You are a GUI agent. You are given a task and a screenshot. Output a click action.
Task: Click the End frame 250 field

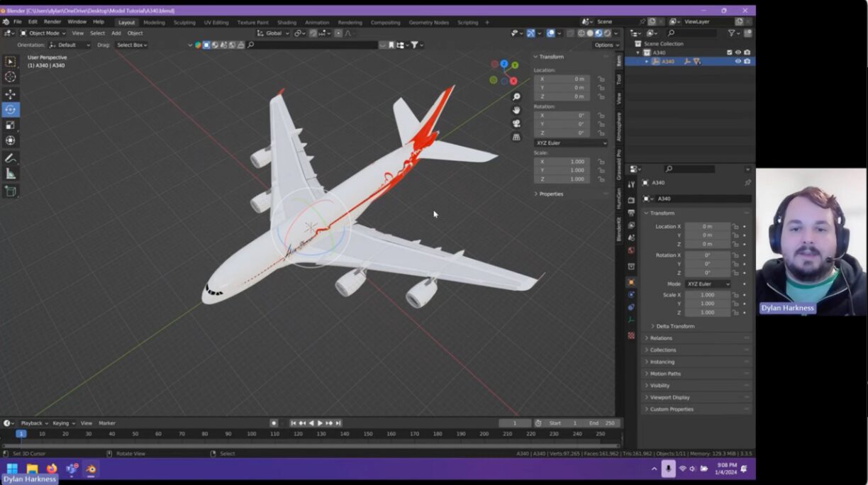602,423
